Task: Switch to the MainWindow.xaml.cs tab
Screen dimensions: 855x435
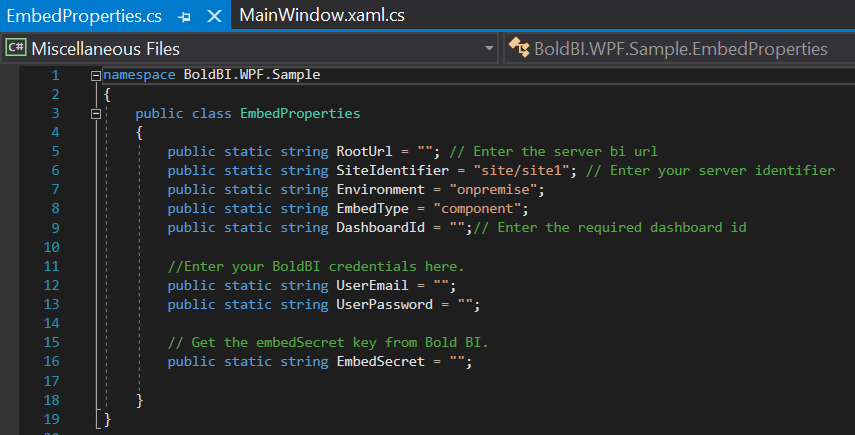Action: point(321,17)
